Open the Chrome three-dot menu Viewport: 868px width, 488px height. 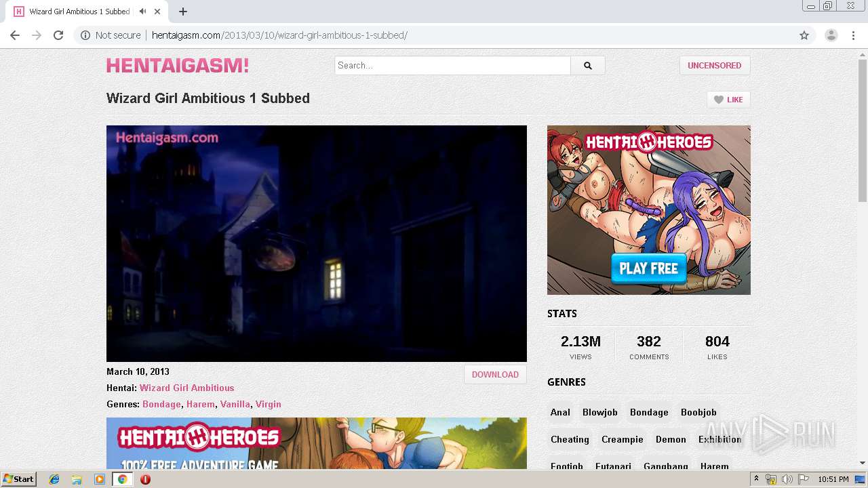pos(853,35)
